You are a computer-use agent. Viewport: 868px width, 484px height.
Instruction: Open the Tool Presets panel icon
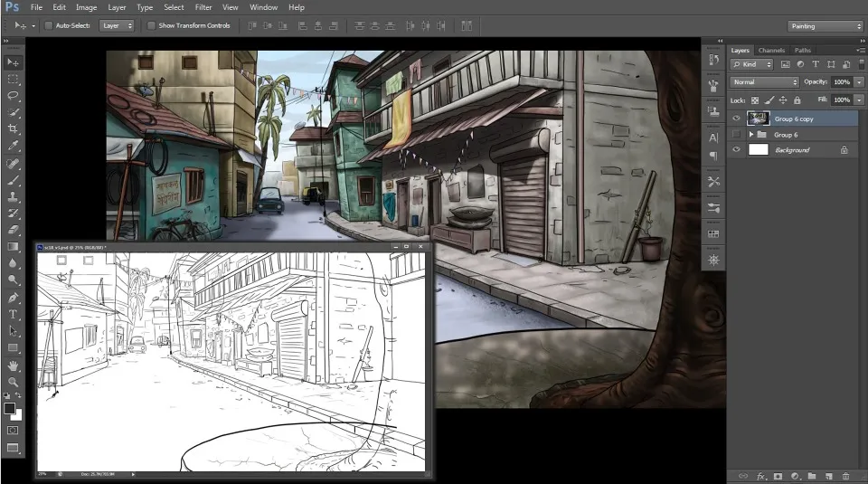(713, 182)
